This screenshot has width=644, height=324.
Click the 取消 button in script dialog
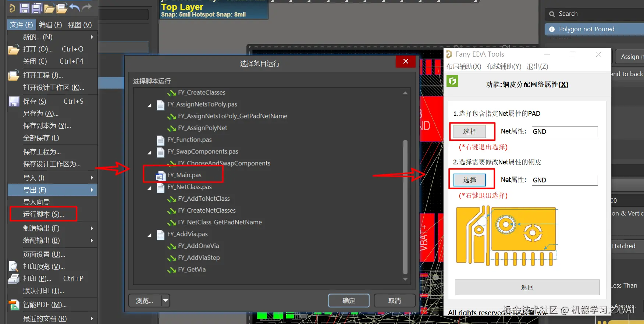(x=395, y=300)
